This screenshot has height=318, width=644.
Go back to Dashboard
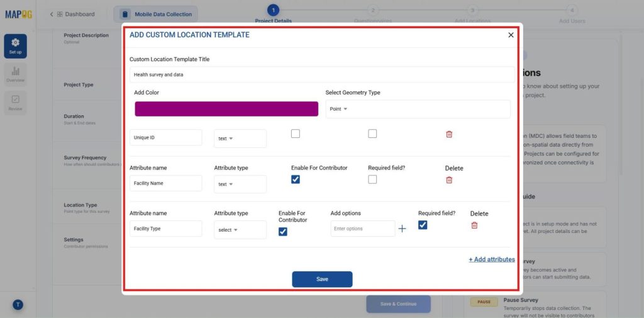[73, 14]
